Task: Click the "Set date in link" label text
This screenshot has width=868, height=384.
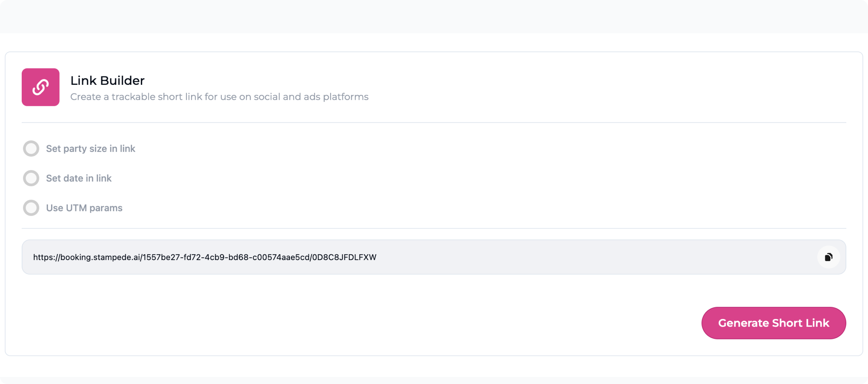Action: pyautogui.click(x=79, y=178)
